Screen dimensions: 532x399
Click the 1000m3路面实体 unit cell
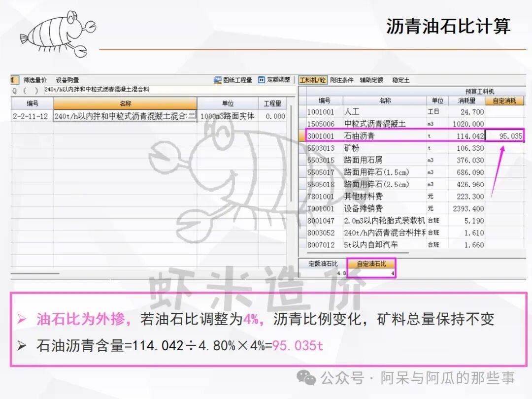(227, 116)
